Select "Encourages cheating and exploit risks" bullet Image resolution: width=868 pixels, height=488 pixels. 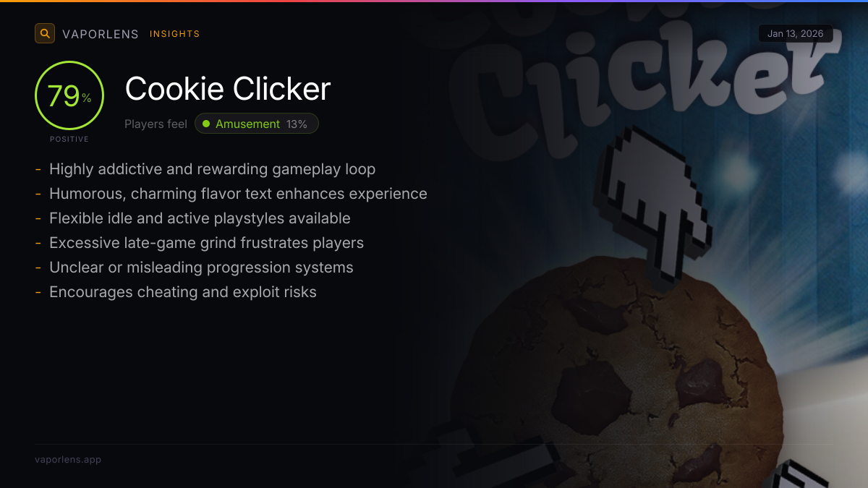[183, 292]
